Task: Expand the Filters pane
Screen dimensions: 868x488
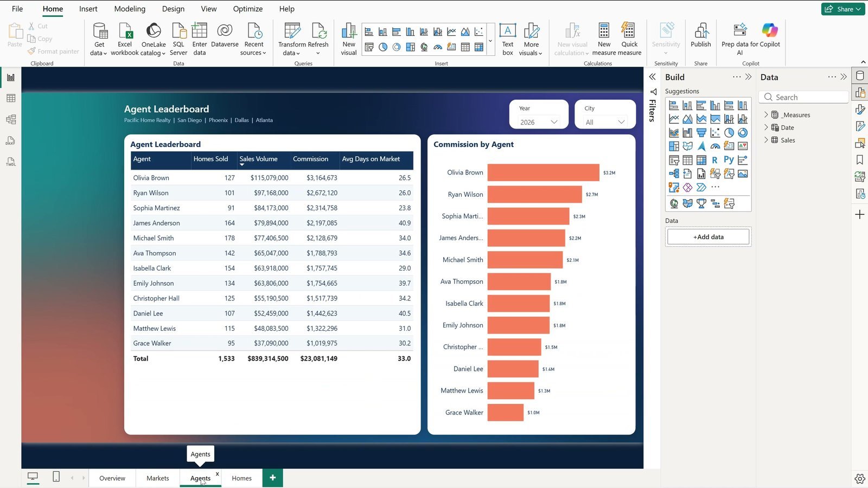Action: click(x=653, y=77)
